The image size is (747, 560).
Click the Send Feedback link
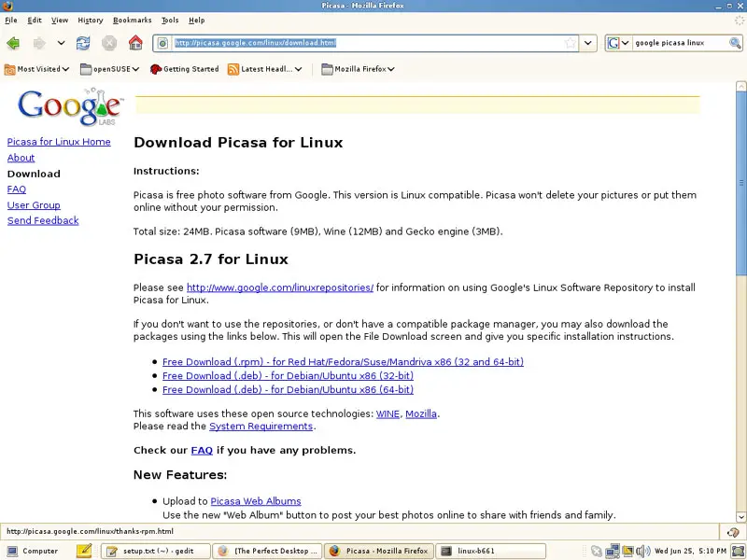(x=43, y=220)
